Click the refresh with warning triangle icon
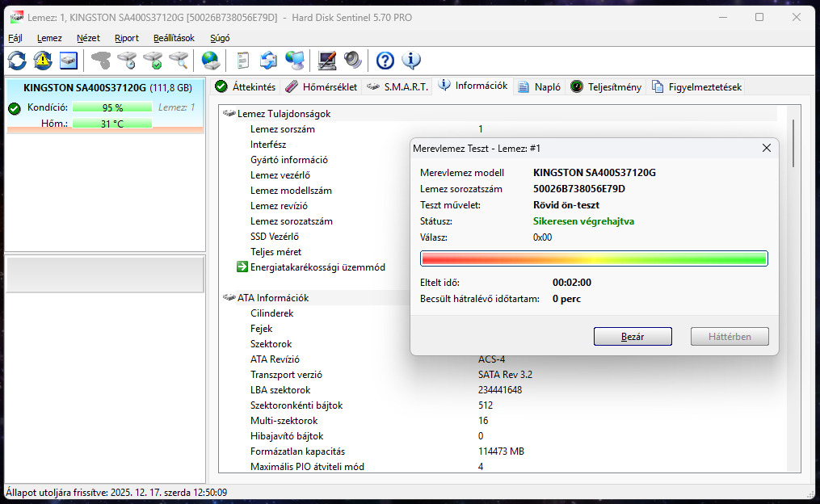Viewport: 820px width, 504px height. click(x=43, y=61)
